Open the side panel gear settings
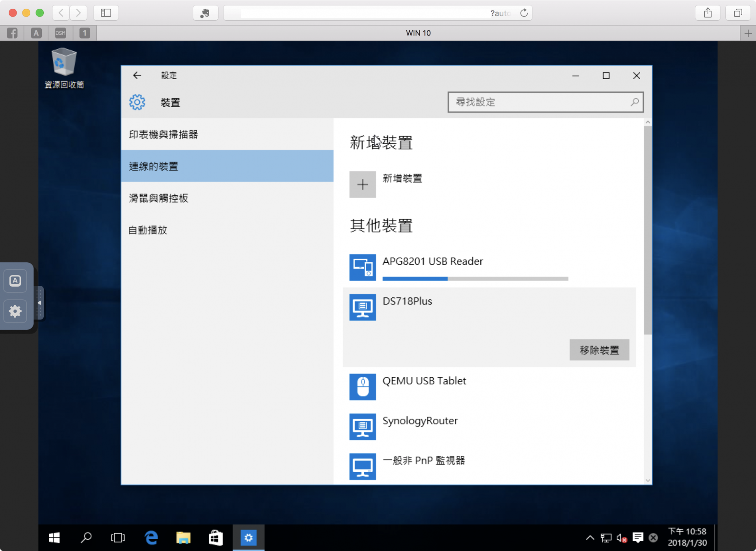The width and height of the screenshot is (756, 551). click(15, 311)
